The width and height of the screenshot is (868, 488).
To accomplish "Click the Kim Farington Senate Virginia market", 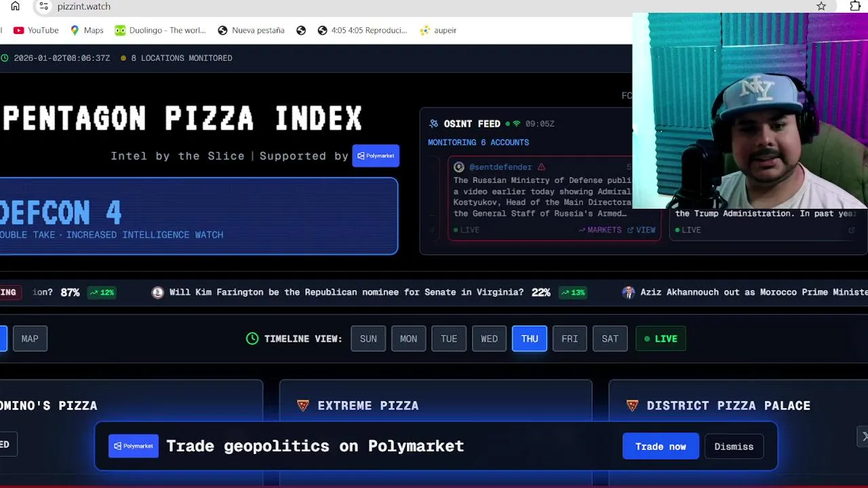I will point(370,292).
